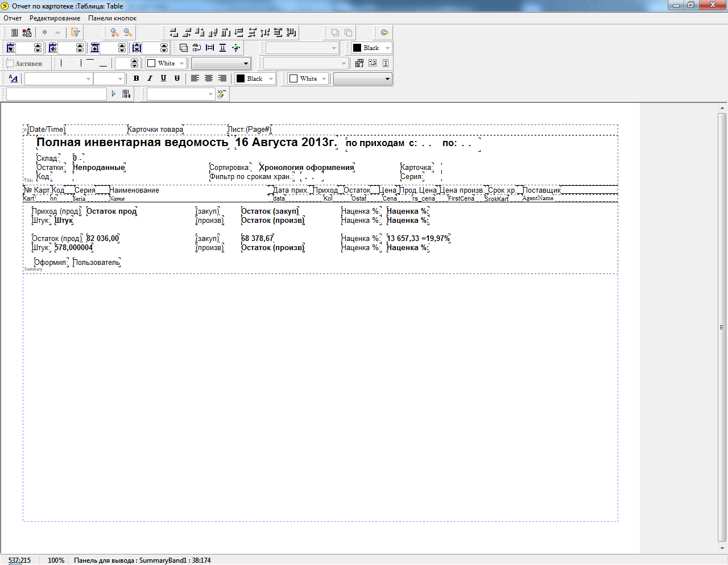Click the black swatch in second toolbar row

coord(357,48)
